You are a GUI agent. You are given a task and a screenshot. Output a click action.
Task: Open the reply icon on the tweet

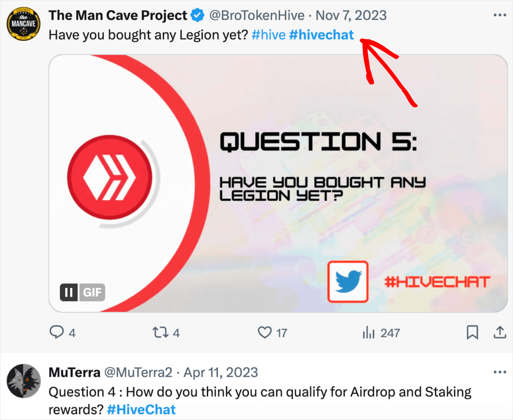[57, 332]
